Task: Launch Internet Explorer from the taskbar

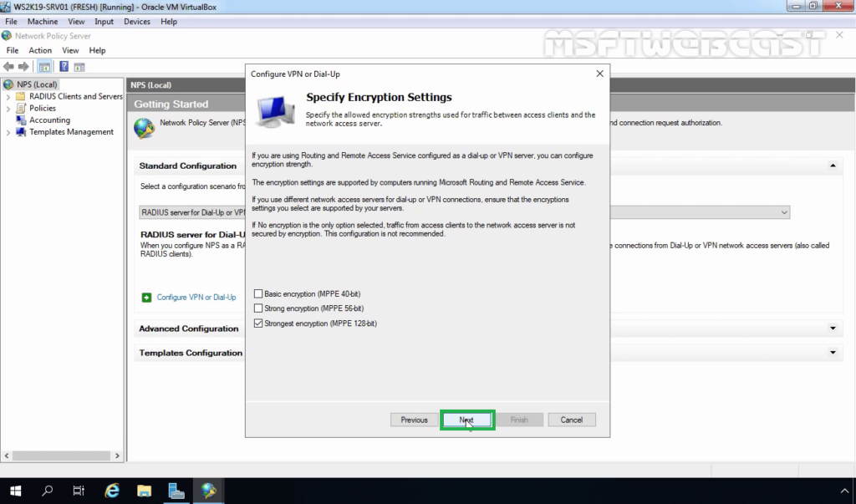Action: point(112,491)
